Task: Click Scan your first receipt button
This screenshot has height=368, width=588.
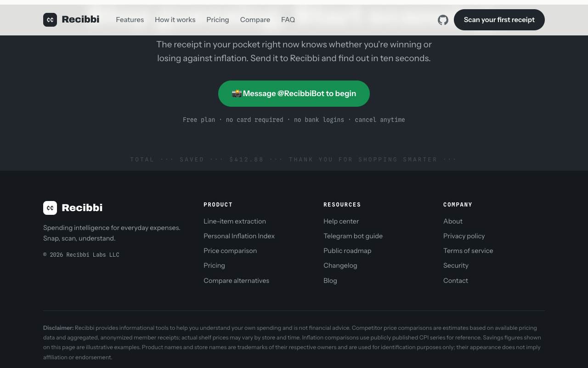Action: 499,20
